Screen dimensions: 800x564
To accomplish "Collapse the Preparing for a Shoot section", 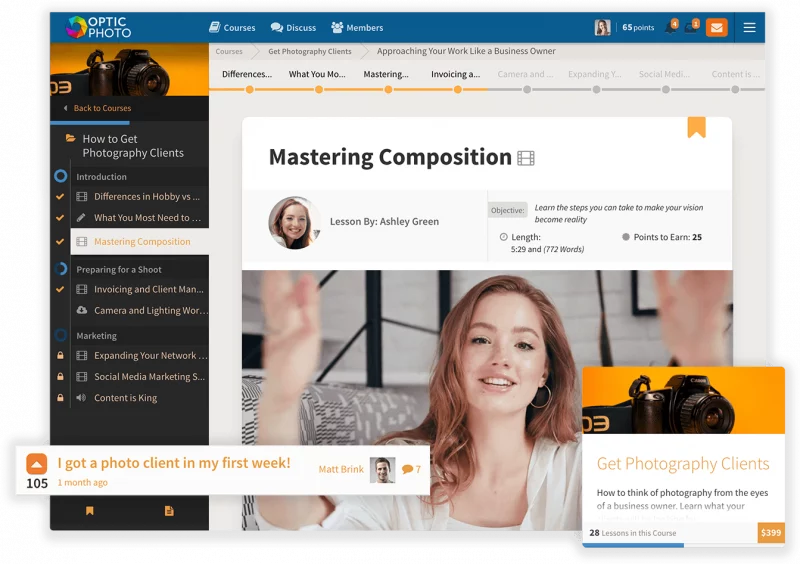I will (61, 269).
